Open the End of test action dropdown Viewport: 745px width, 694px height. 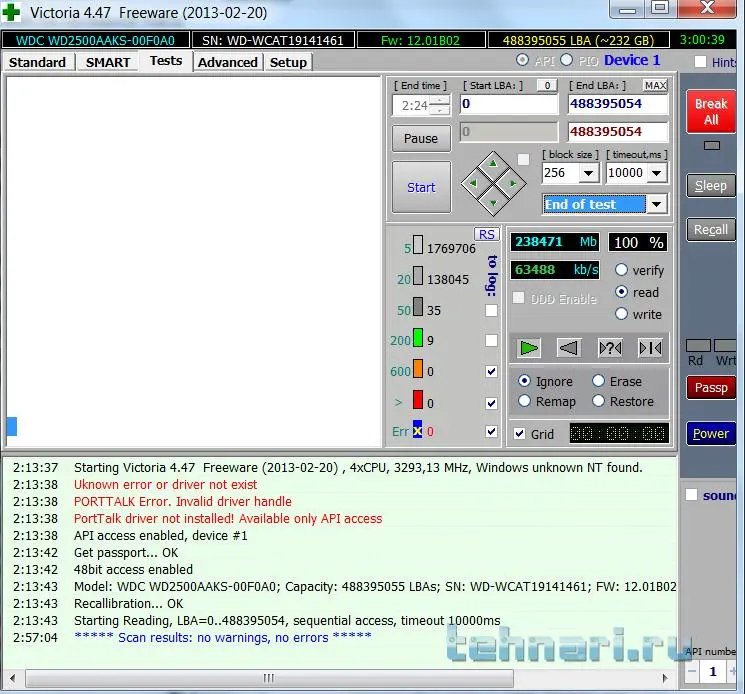tap(657, 204)
